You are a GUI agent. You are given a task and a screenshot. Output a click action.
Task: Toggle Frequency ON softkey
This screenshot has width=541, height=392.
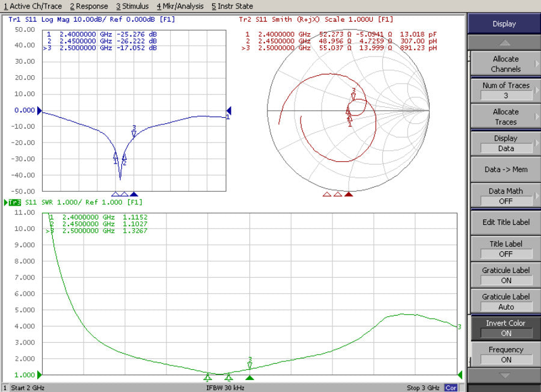click(x=506, y=354)
